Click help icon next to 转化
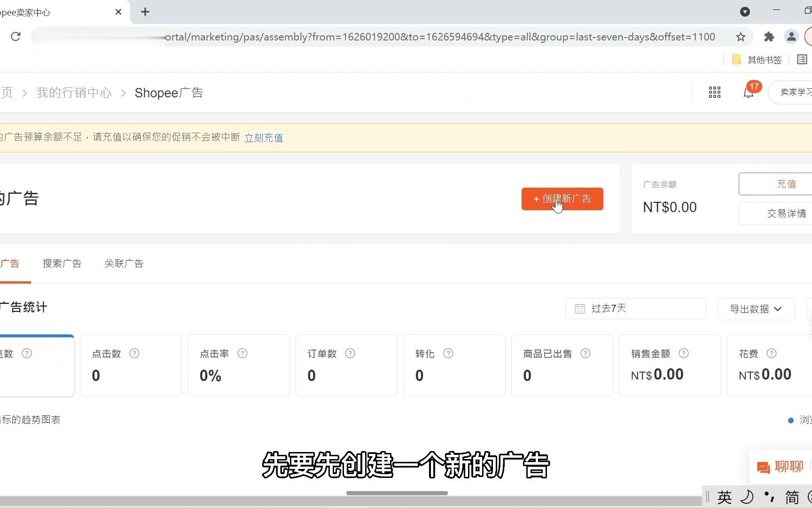 pyautogui.click(x=448, y=353)
